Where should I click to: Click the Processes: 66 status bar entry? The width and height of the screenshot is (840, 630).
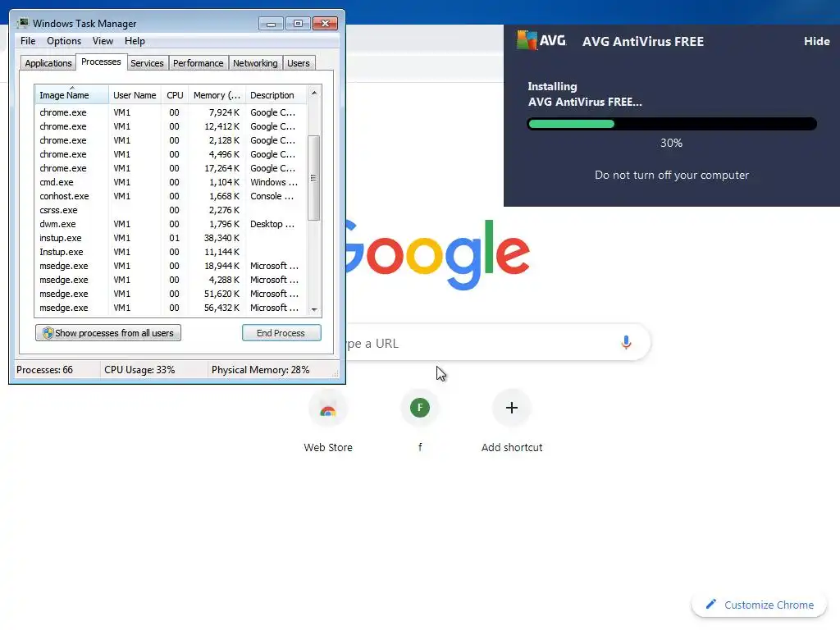pyautogui.click(x=44, y=370)
